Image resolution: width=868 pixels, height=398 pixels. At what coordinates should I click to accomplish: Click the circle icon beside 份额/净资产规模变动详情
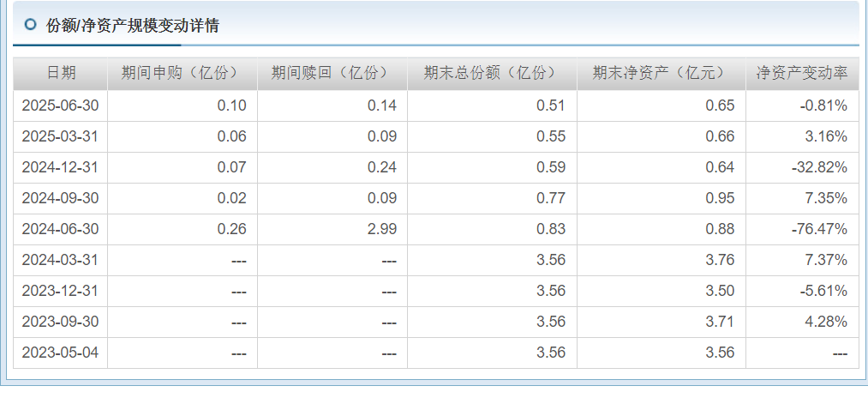coord(31,24)
